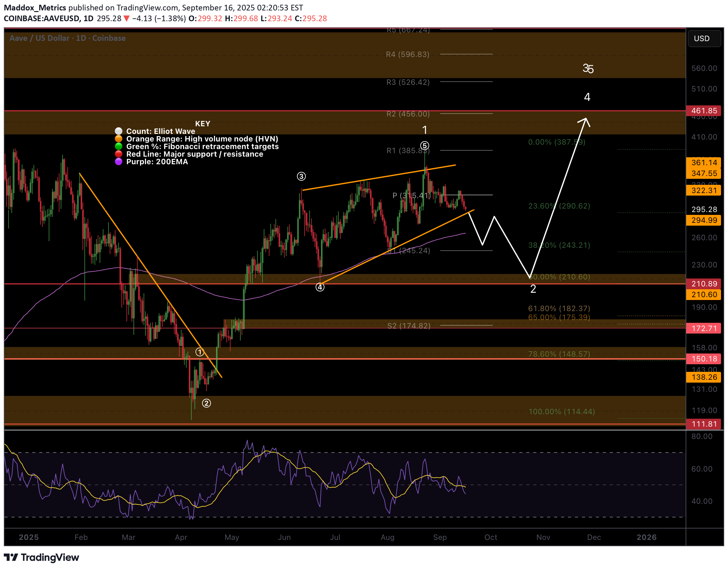Click the 0.00% (387.59) Fibonacci label
This screenshot has height=569, width=728.
(x=557, y=142)
